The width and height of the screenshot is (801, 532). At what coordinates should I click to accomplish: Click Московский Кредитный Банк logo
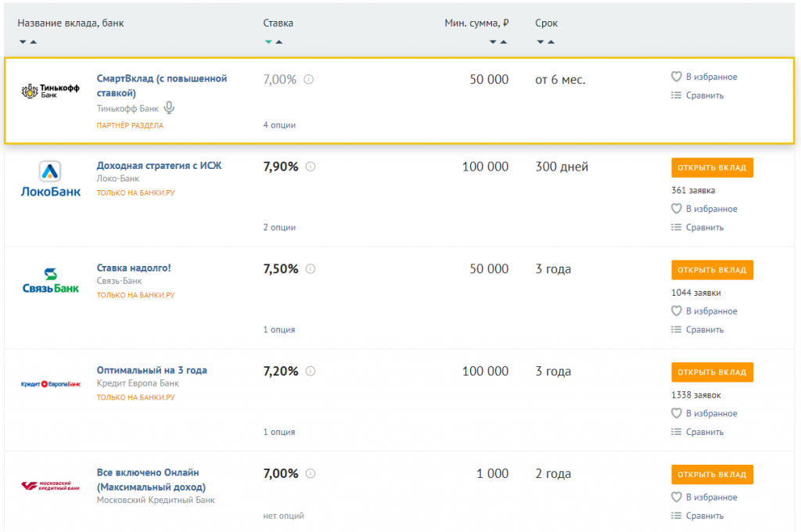[x=51, y=486]
